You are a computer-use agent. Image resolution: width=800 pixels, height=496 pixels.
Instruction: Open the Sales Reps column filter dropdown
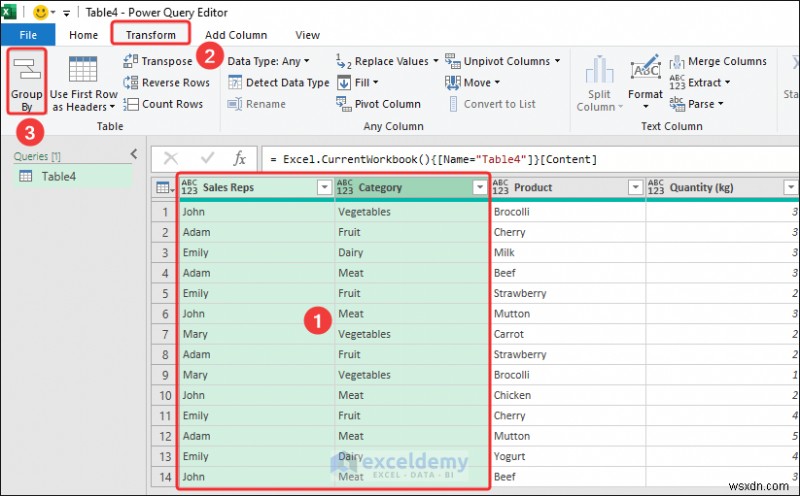pos(324,187)
